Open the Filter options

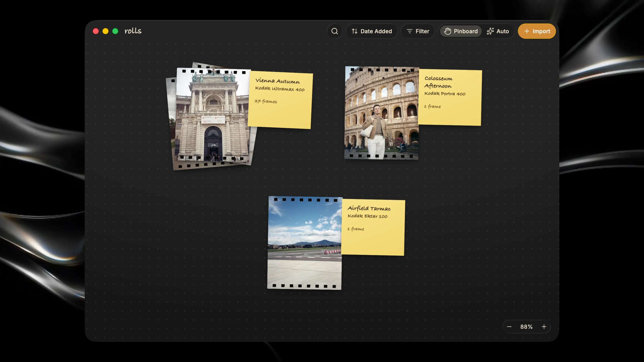point(418,31)
